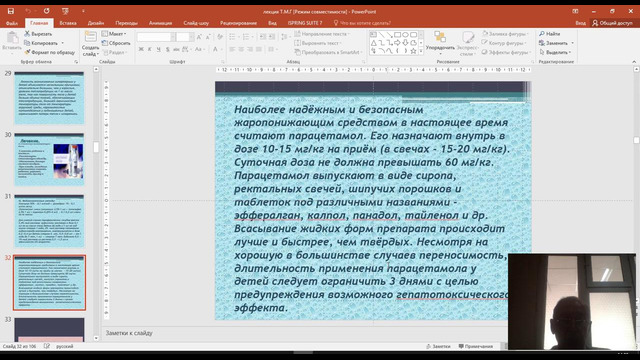
Task: Increase the list indent level
Action: pyautogui.click(x=271, y=37)
